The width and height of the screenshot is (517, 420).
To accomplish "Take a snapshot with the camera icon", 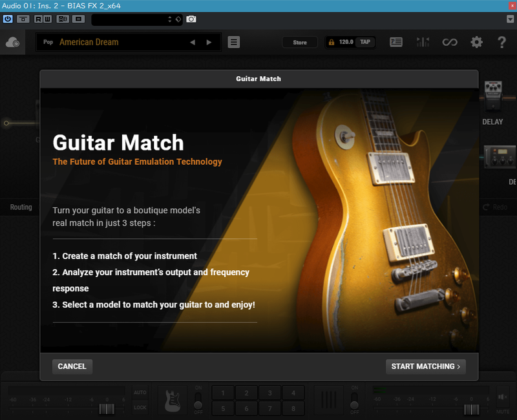I will click(x=191, y=19).
